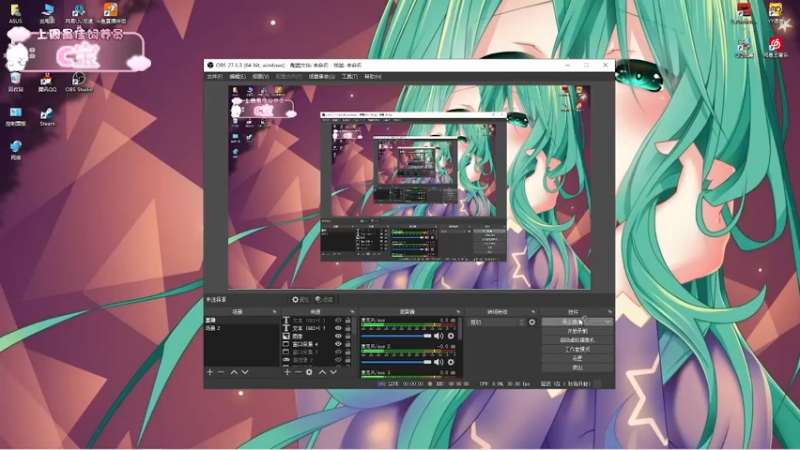Remove selected scene with the minus icon
Image resolution: width=800 pixels, height=450 pixels.
[x=221, y=372]
